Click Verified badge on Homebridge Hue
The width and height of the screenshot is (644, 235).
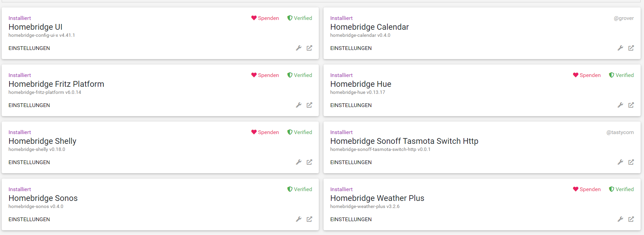pos(621,75)
